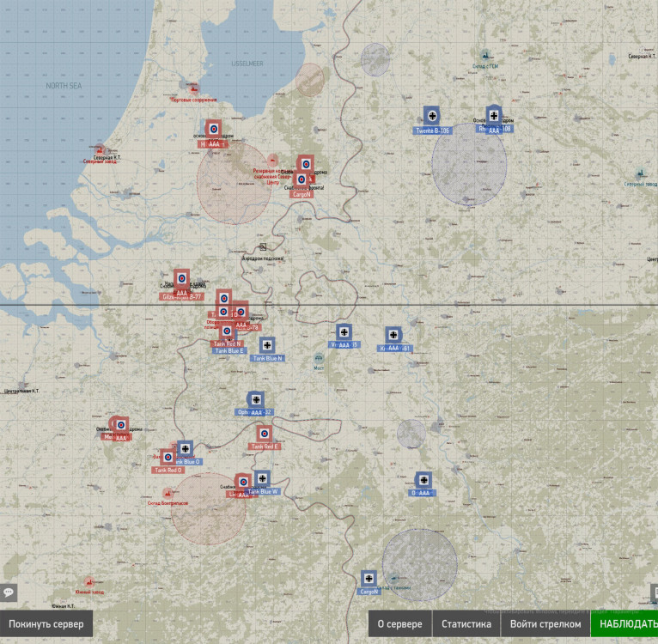Click the Tank Red O roundel icon
Screen dimensions: 658x644
click(x=168, y=457)
